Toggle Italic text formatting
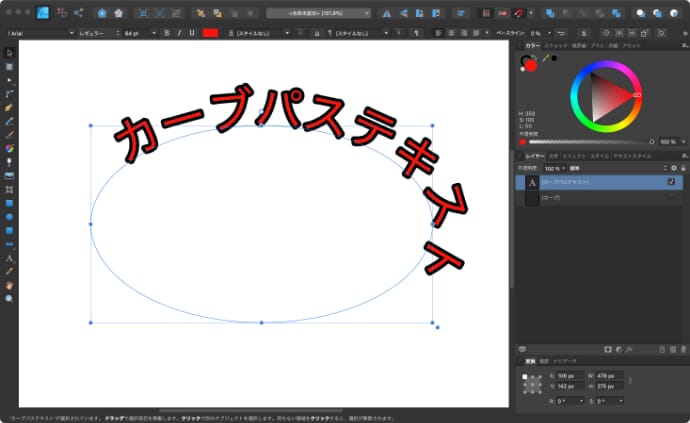Screen dimensions: 690x423 pyautogui.click(x=178, y=33)
